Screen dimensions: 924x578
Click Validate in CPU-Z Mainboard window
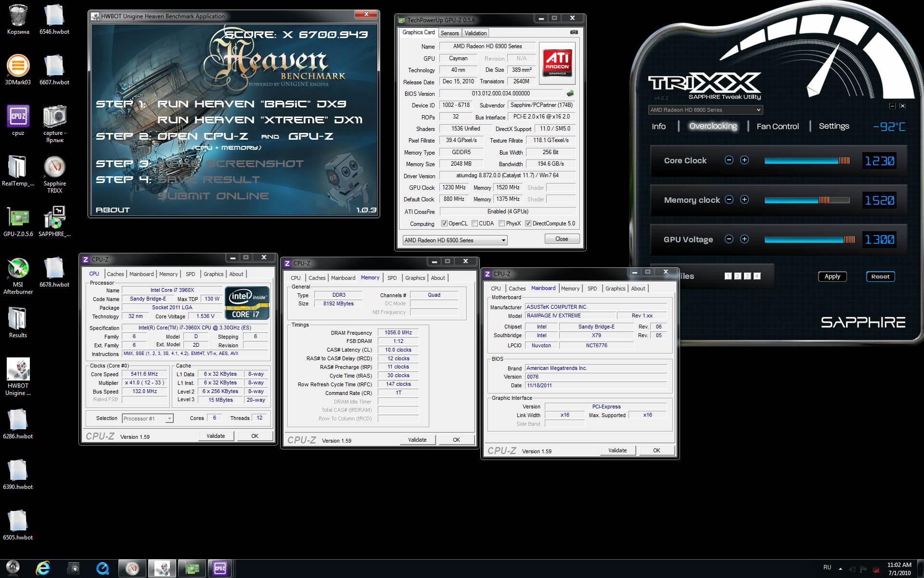pyautogui.click(x=617, y=450)
